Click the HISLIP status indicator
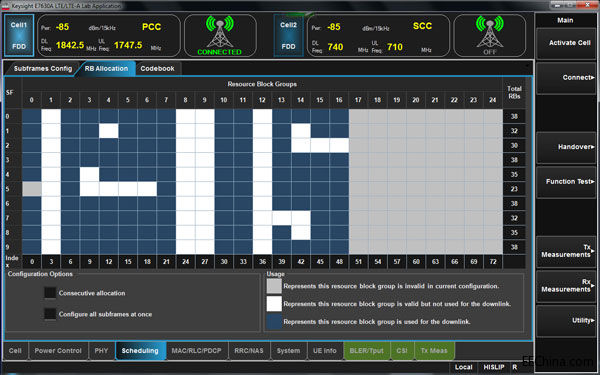This screenshot has width=600, height=375. (494, 367)
